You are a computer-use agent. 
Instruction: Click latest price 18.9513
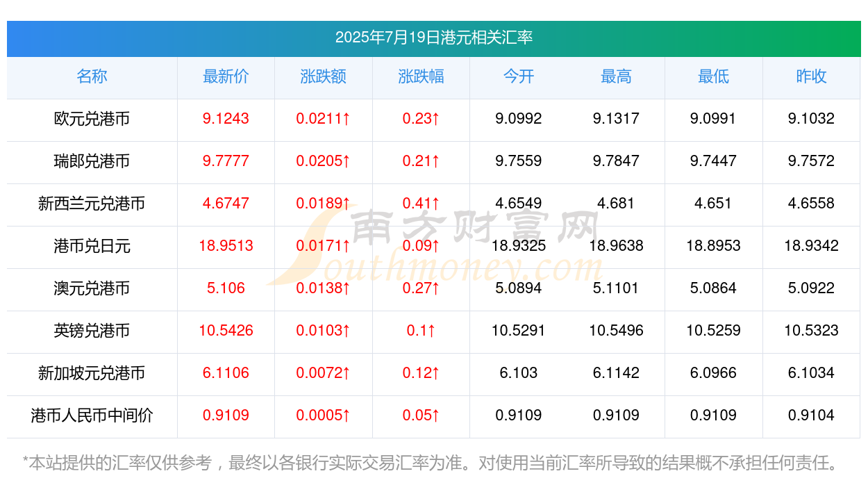click(x=226, y=246)
